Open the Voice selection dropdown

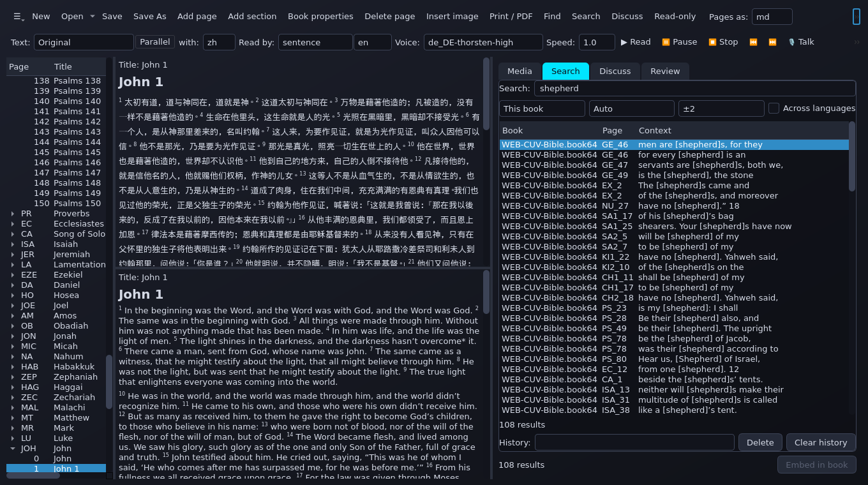click(483, 42)
